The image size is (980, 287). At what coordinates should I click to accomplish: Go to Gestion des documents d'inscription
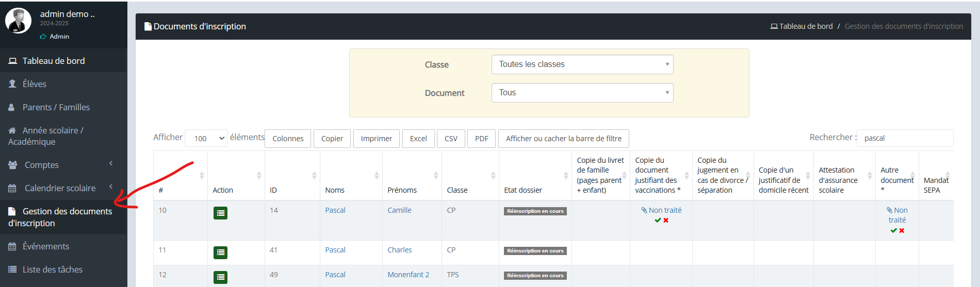point(63,217)
